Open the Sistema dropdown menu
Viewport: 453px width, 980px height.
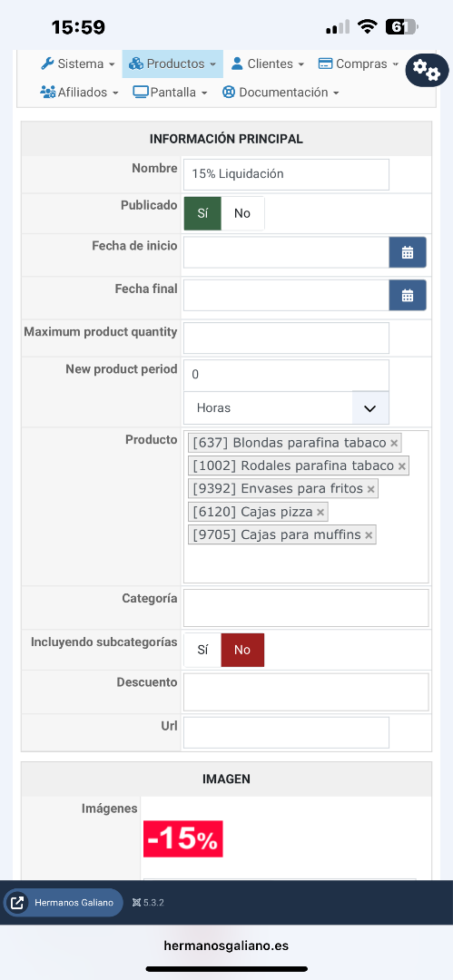pos(78,64)
